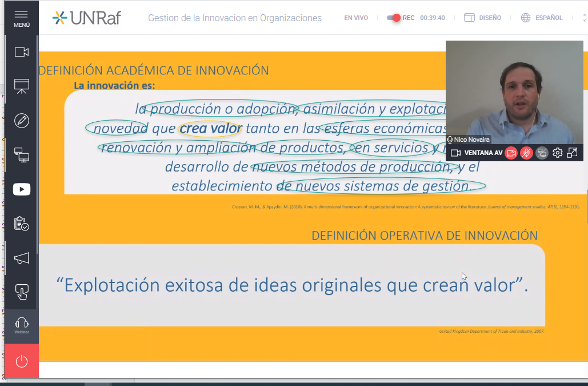This screenshot has width=588, height=386.
Task: Open the ESPAÑOL language selector
Action: click(542, 18)
